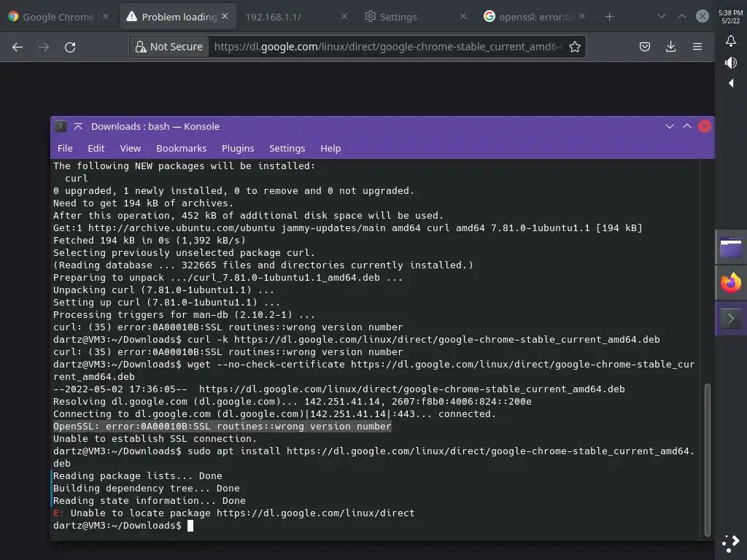Open a new browser tab
This screenshot has height=560, width=747.
609,17
